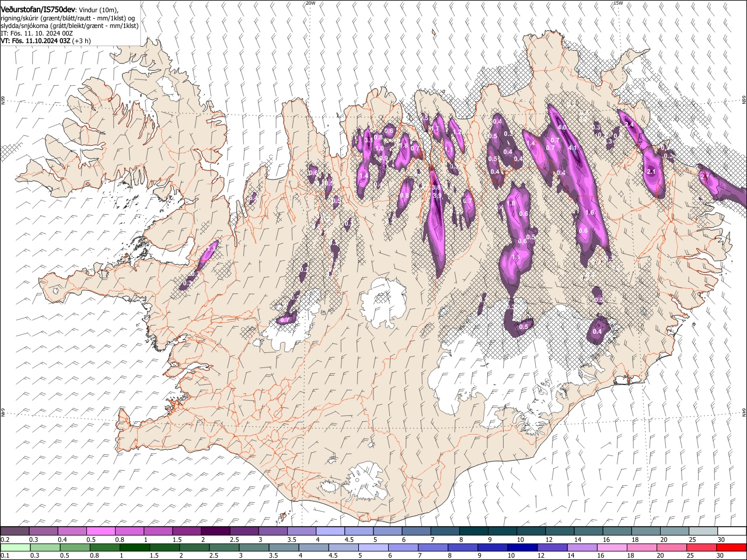Image resolution: width=747 pixels, height=560 pixels.
Task: Click the 1.6 snowfall value on the map
Action: pos(589,213)
